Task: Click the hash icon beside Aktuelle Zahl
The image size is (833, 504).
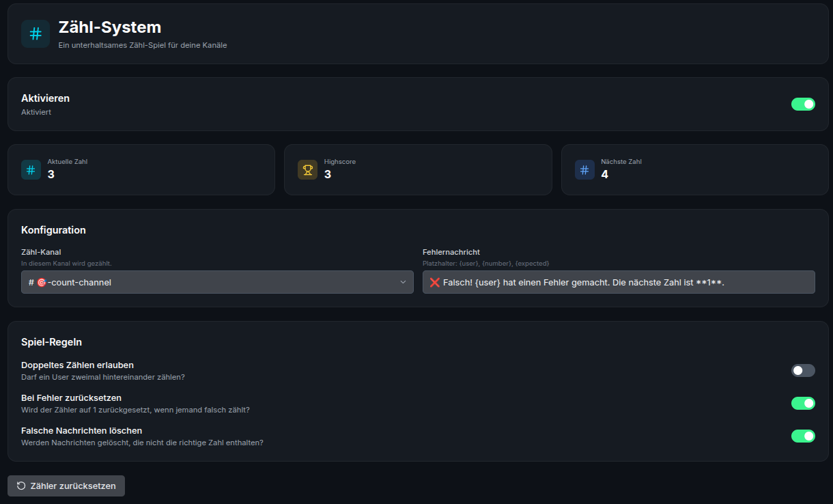Action: 31,169
